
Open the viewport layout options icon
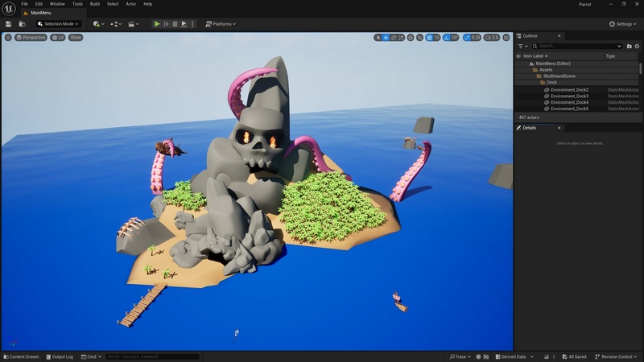506,38
